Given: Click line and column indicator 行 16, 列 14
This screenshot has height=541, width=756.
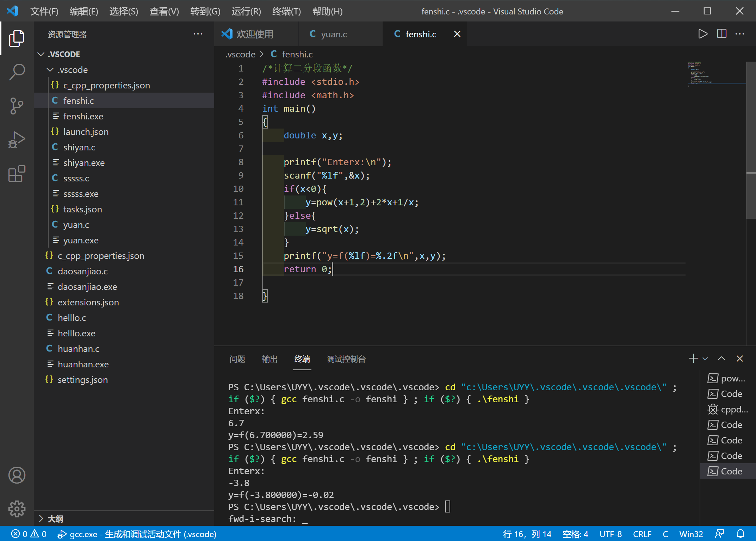Looking at the screenshot, I should pos(527,534).
